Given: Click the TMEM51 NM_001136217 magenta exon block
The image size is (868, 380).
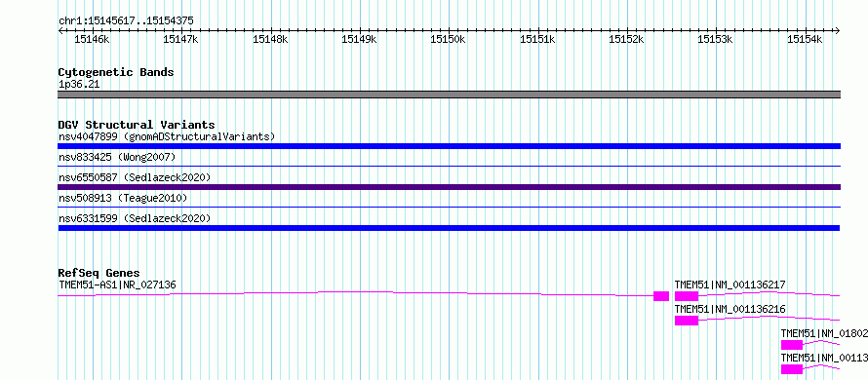Looking at the screenshot, I should coord(687,296).
